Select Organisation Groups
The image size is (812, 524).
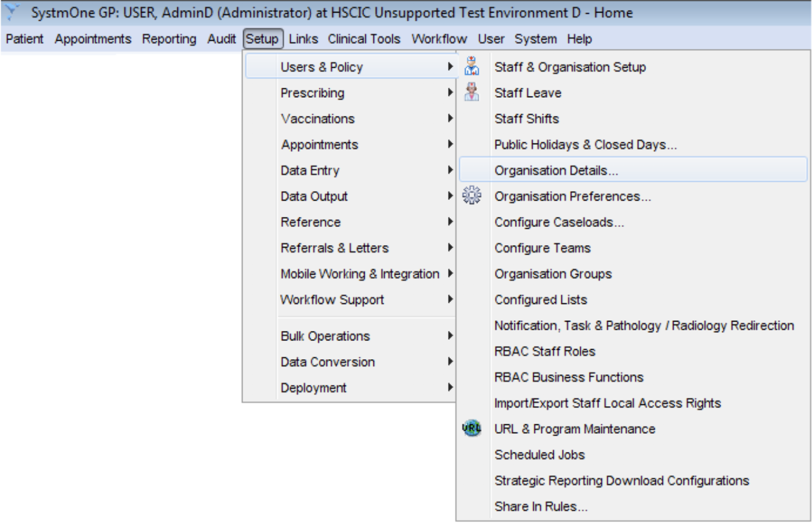click(633, 274)
